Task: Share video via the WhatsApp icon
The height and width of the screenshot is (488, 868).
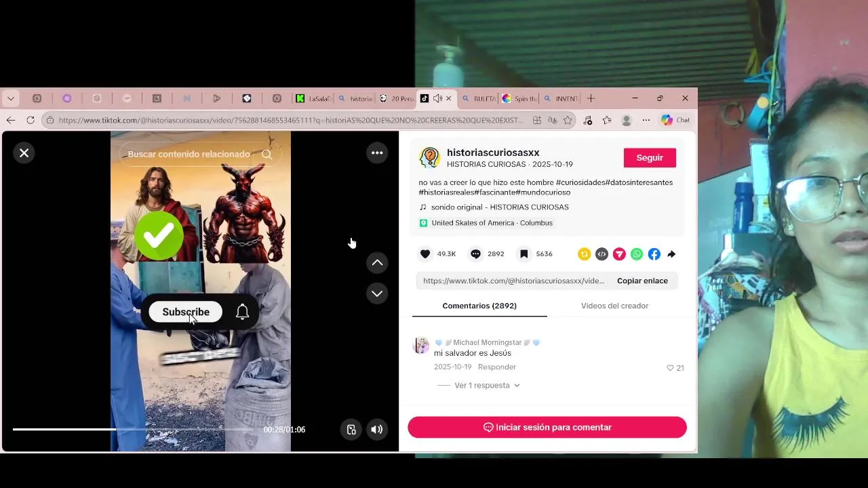Action: 637,254
